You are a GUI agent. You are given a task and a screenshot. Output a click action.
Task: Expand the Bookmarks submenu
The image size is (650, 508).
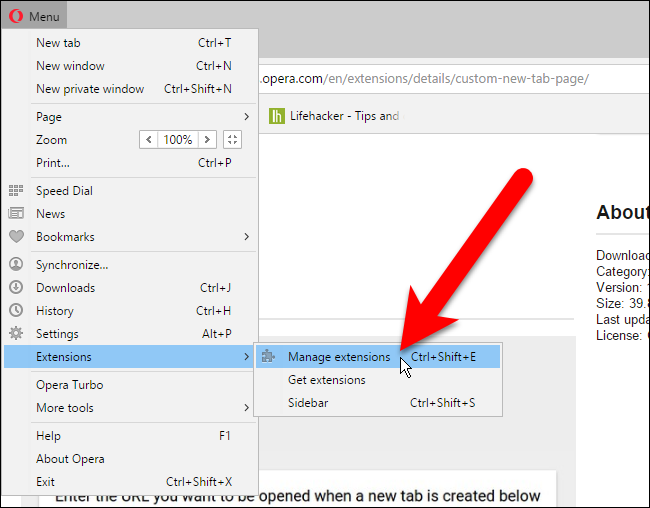point(133,237)
